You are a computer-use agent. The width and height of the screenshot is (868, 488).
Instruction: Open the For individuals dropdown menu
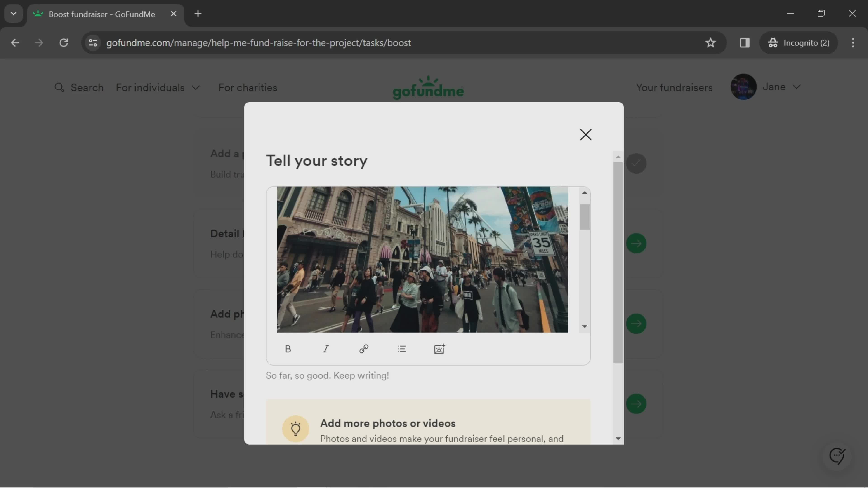[x=158, y=88]
